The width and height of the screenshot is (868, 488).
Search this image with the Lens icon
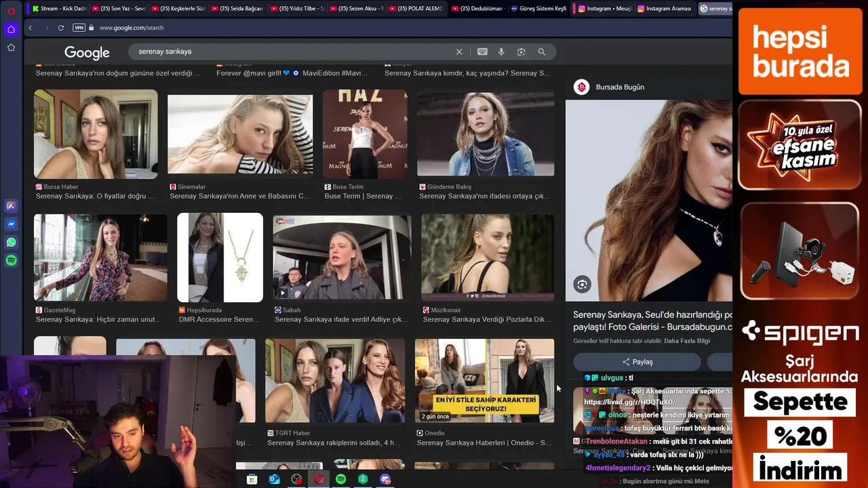[582, 285]
